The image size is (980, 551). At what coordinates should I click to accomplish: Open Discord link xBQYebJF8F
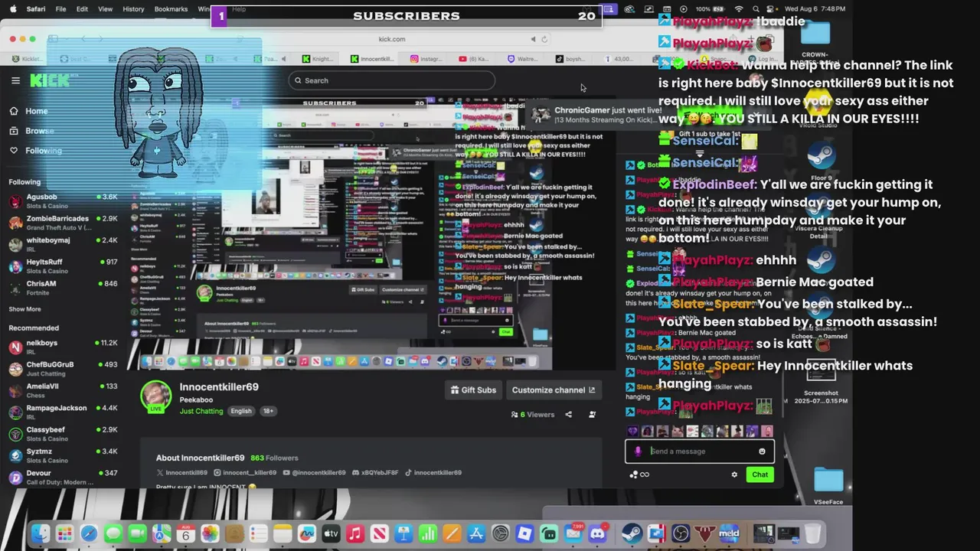tap(375, 473)
